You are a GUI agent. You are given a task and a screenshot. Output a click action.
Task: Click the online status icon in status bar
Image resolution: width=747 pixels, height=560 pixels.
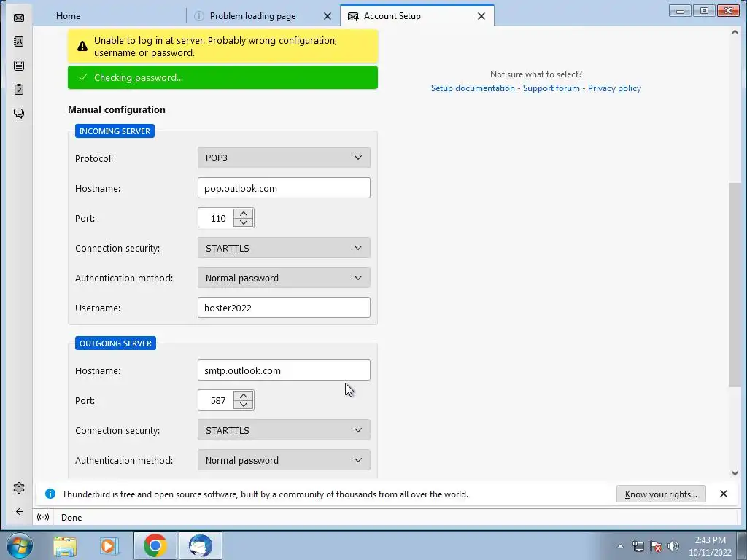43,517
